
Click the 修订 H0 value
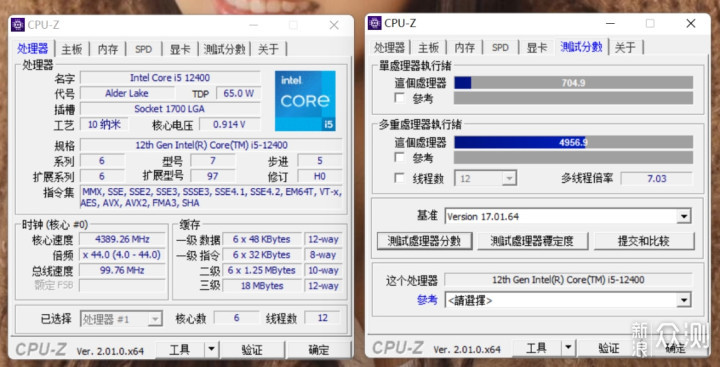[320, 176]
